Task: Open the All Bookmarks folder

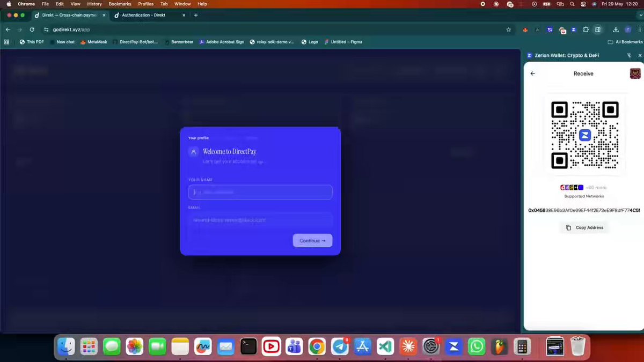Action: click(625, 42)
